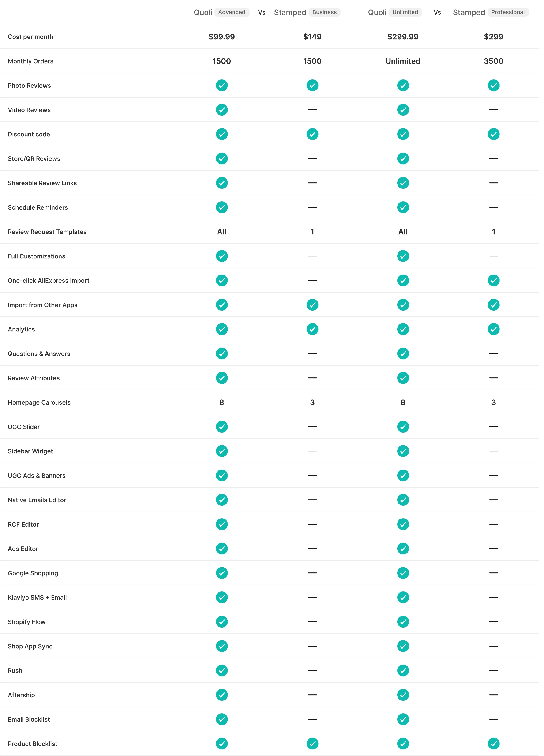Click Stamped Business checkmark for Discount code
Image resolution: width=544 pixels, height=756 pixels.
[x=312, y=134]
